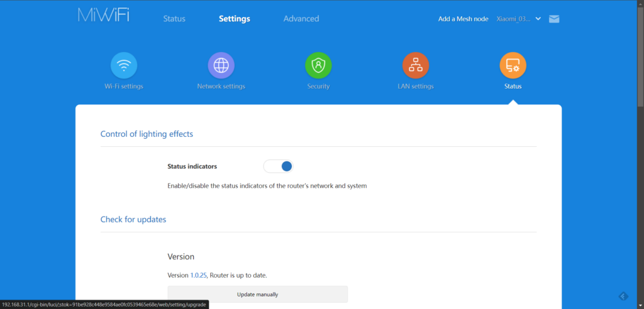Click the chevron arrow beside the router name
The width and height of the screenshot is (644, 309).
538,19
